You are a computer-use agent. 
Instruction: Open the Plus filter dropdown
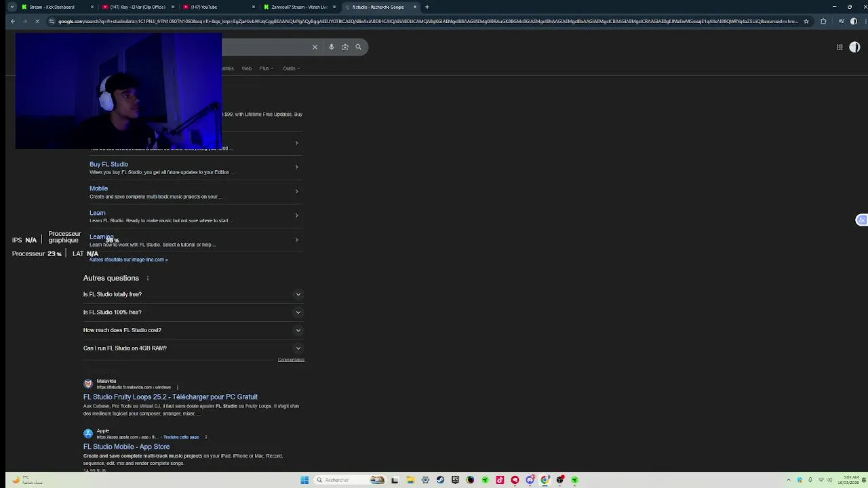(x=265, y=68)
